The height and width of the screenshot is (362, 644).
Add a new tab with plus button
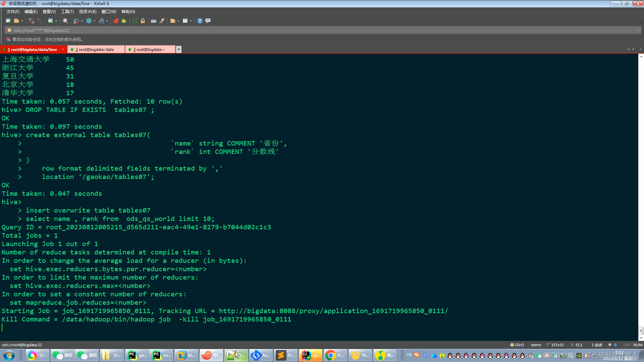[x=179, y=50]
